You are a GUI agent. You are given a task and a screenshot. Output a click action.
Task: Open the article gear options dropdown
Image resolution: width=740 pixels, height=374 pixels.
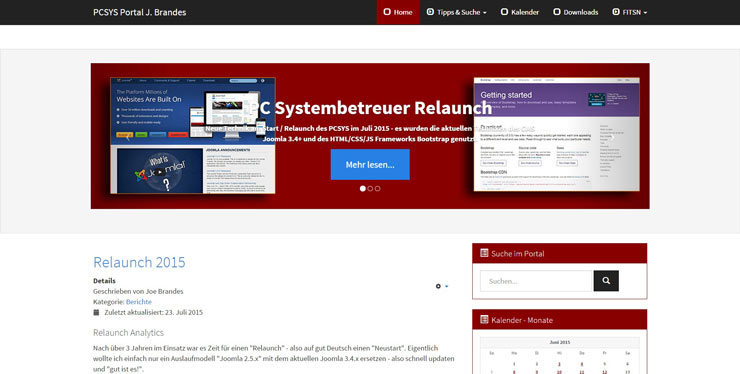pos(442,286)
